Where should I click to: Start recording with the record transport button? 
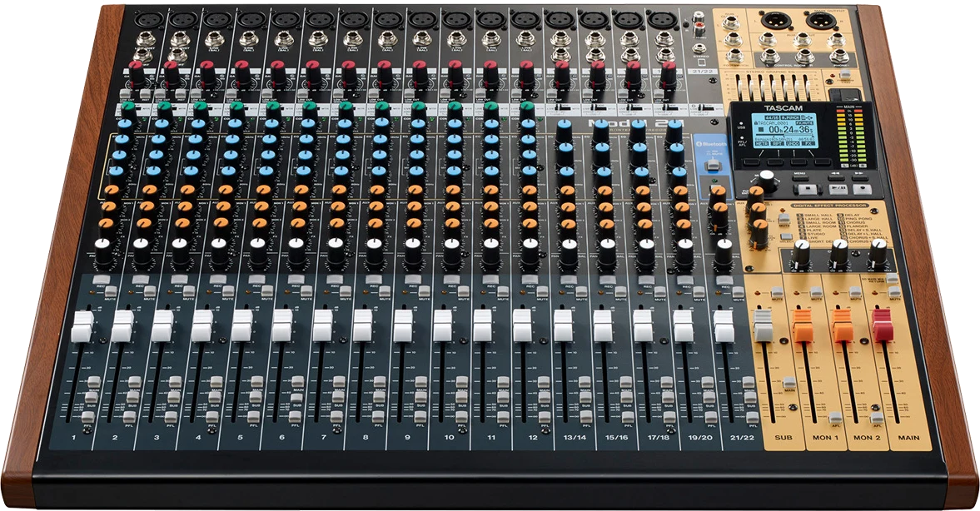861,189
